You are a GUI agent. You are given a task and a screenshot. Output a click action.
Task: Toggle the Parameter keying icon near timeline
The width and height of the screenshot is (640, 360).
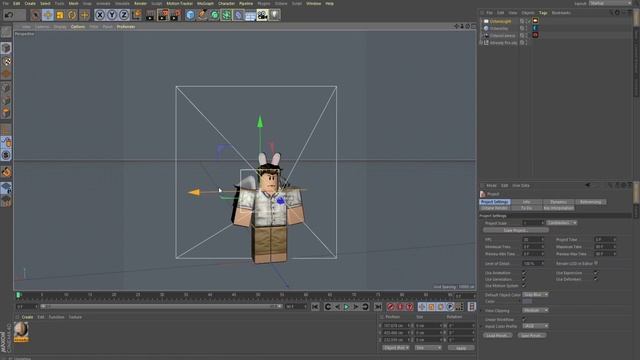450,307
